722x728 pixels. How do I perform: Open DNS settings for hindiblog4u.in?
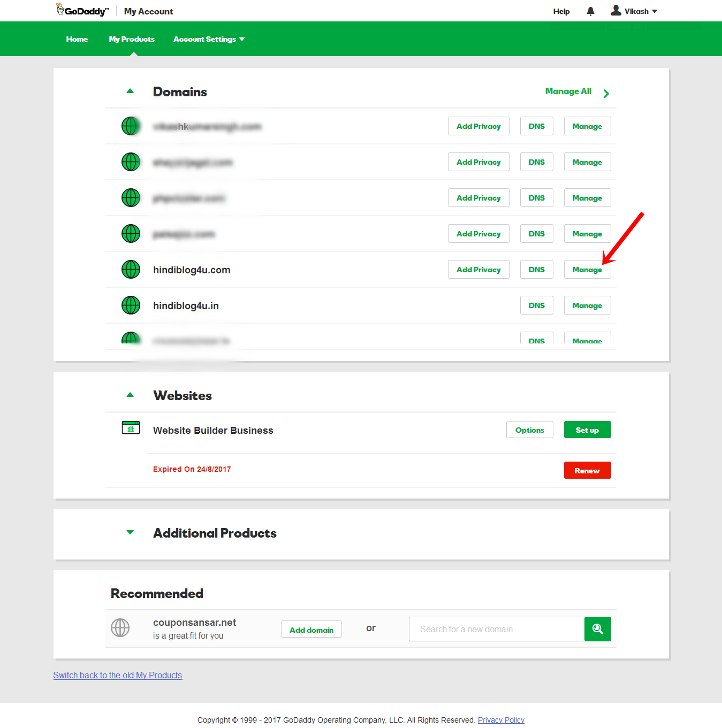pyautogui.click(x=536, y=305)
